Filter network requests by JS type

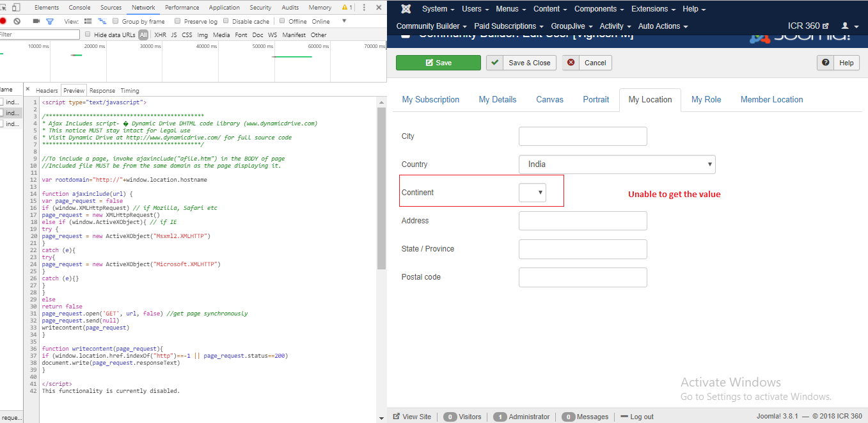click(174, 35)
